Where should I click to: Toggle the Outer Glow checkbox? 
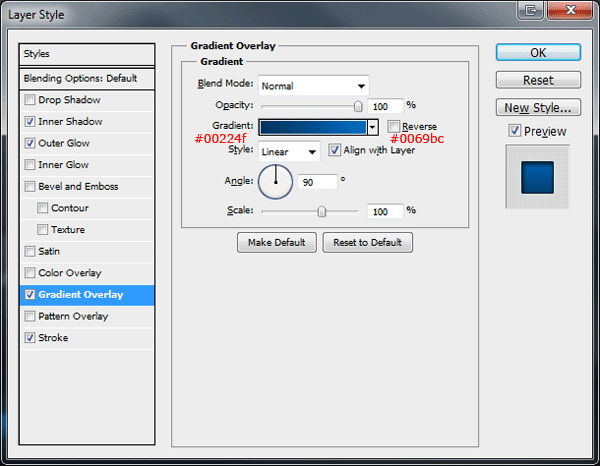coord(30,143)
